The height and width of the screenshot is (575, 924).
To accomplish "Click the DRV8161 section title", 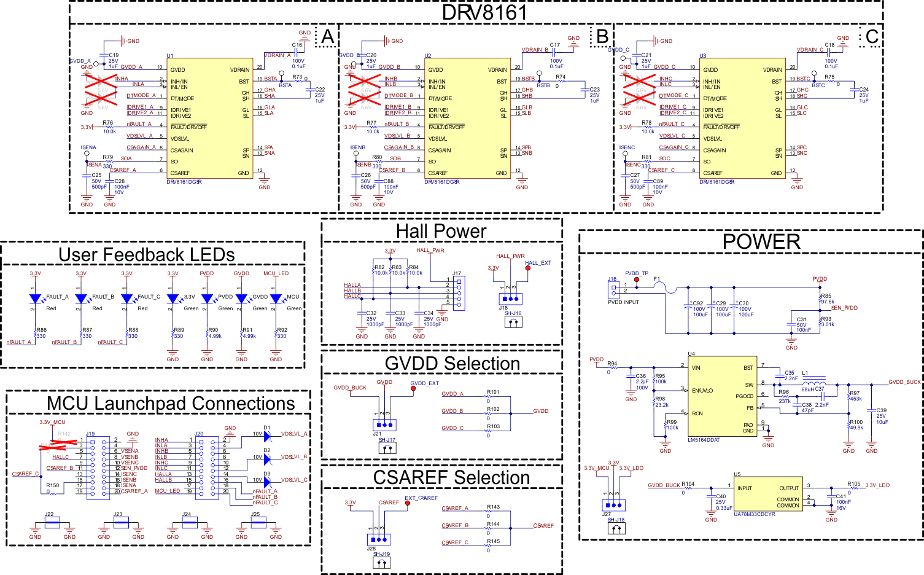I will point(484,12).
